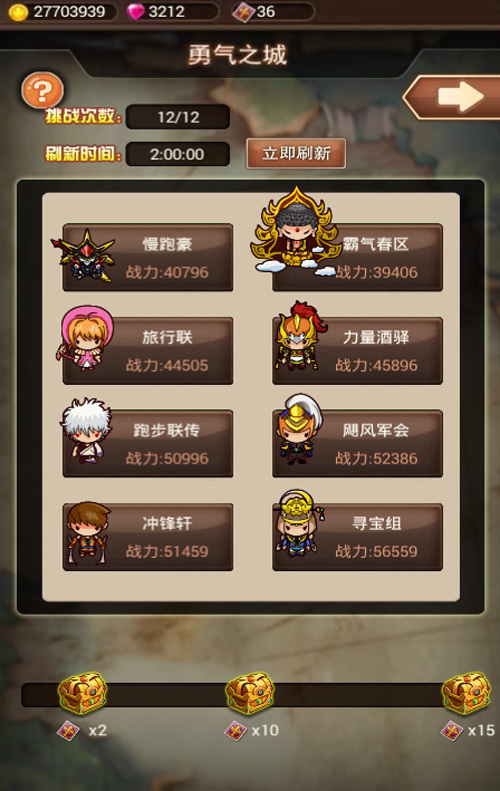Tap the pink gem currency icon
Viewport: 500px width, 791px height.
point(135,11)
